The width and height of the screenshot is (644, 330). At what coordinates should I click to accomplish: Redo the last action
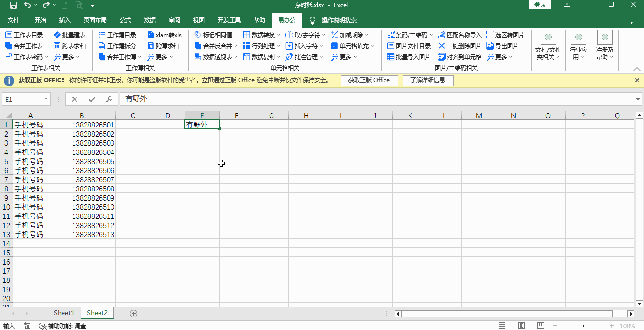coord(46,5)
